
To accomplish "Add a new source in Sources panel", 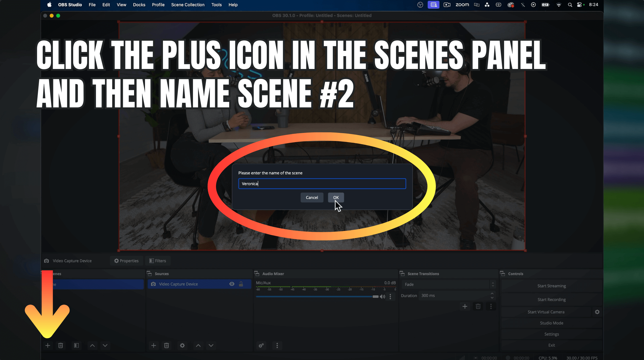I will click(x=154, y=345).
